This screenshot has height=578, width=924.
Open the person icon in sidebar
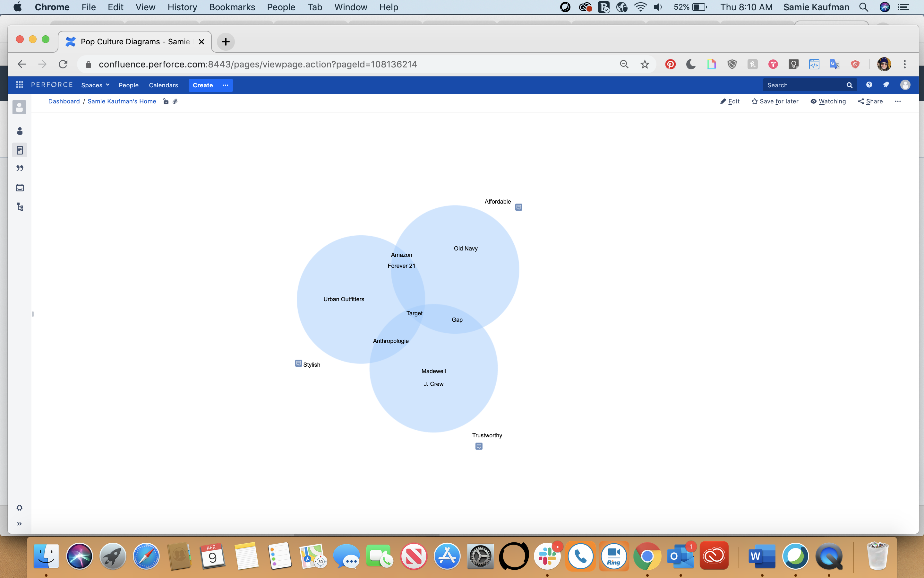point(20,131)
